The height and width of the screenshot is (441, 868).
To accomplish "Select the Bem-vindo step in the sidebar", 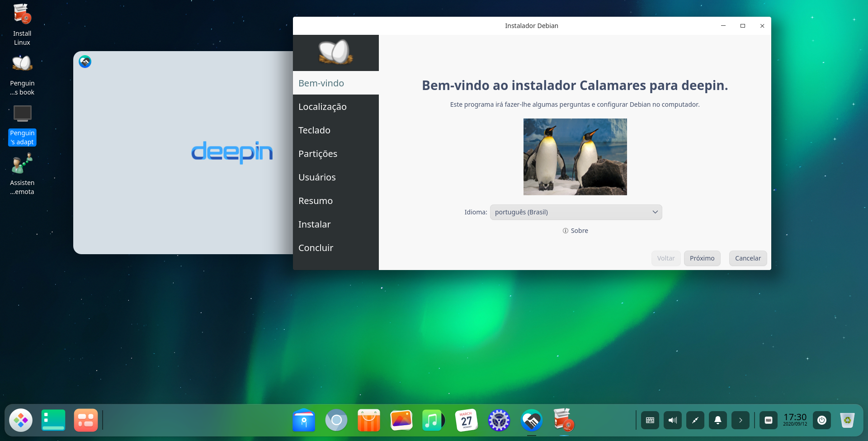I will click(x=336, y=83).
